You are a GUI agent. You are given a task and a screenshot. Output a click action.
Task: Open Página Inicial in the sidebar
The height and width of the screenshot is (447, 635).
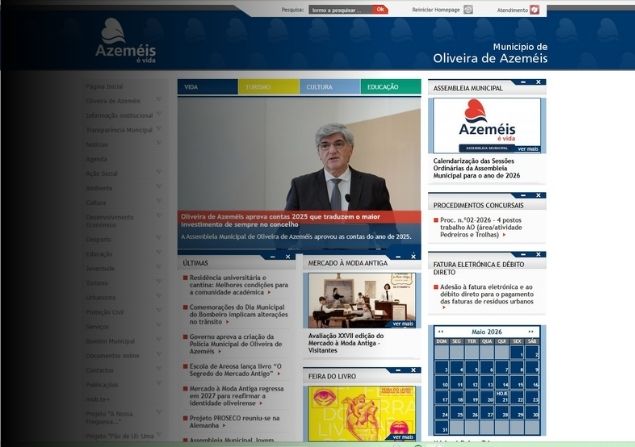(104, 87)
